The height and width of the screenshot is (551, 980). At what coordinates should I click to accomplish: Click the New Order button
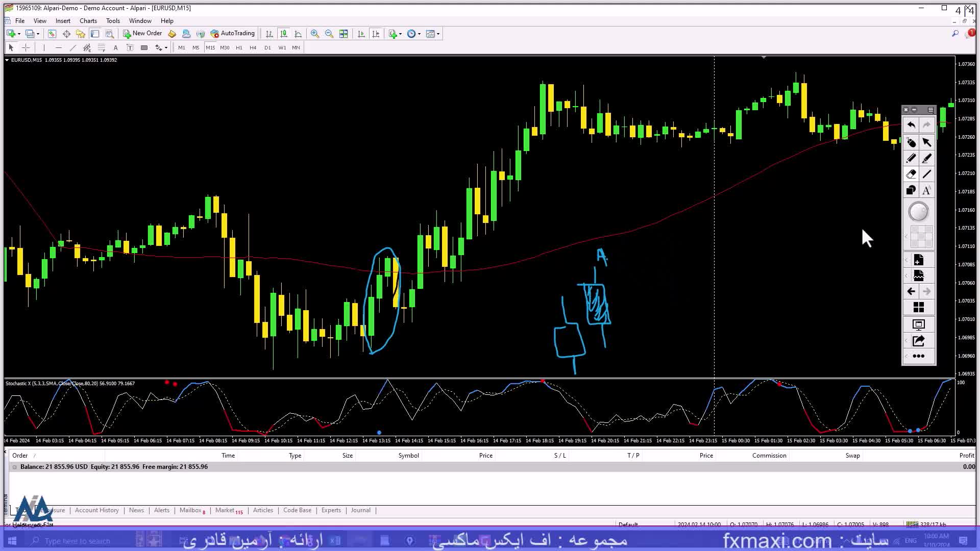tap(142, 34)
